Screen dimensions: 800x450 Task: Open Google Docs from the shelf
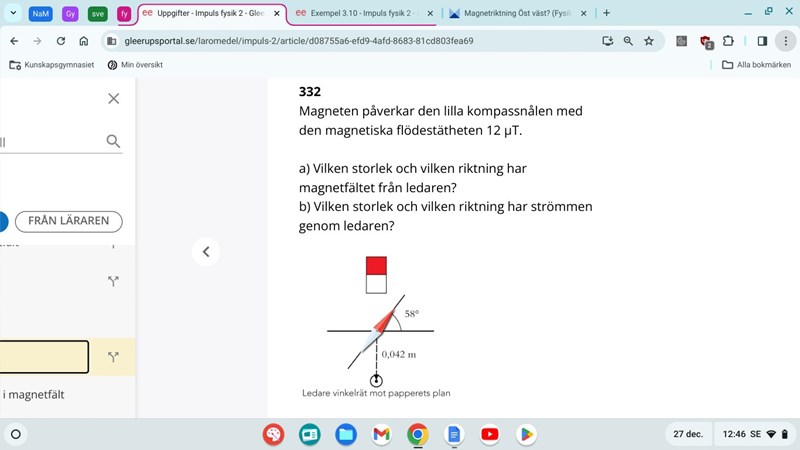click(453, 434)
